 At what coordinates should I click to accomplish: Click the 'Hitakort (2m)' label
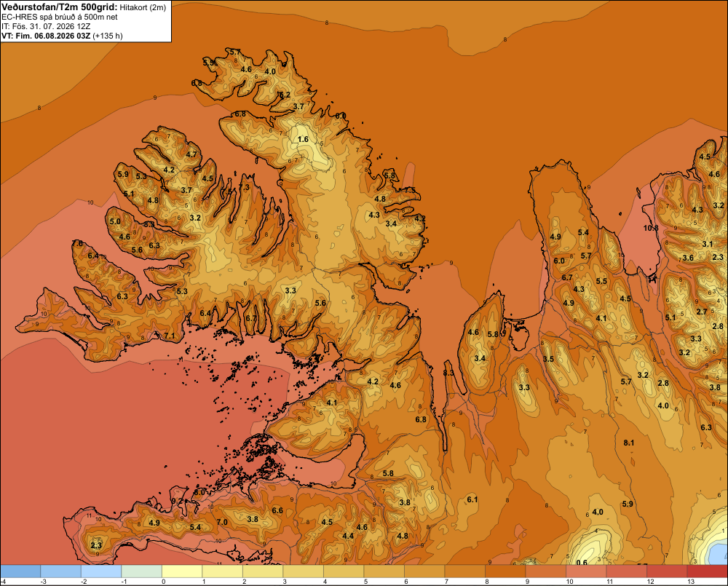143,8
